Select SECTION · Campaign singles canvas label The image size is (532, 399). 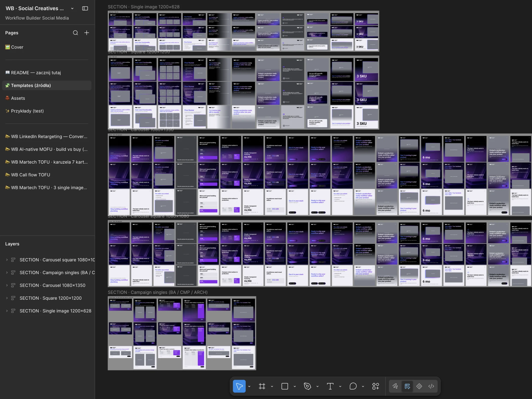coord(158,292)
